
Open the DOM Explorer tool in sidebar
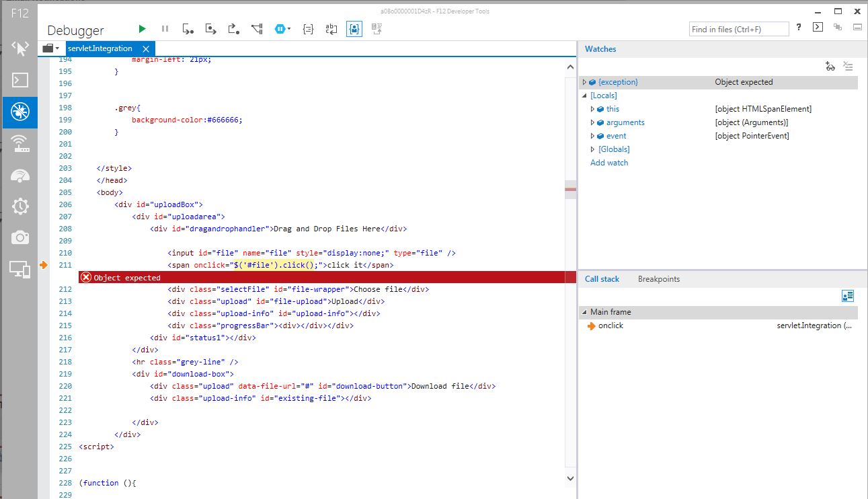19,48
